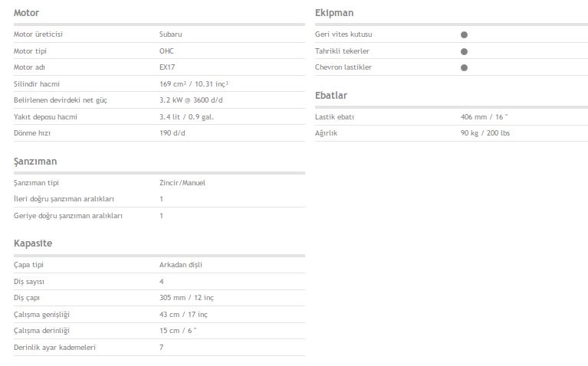Click the Geri vites kutusu dot indicator
This screenshot has height=366, width=588.
click(464, 35)
